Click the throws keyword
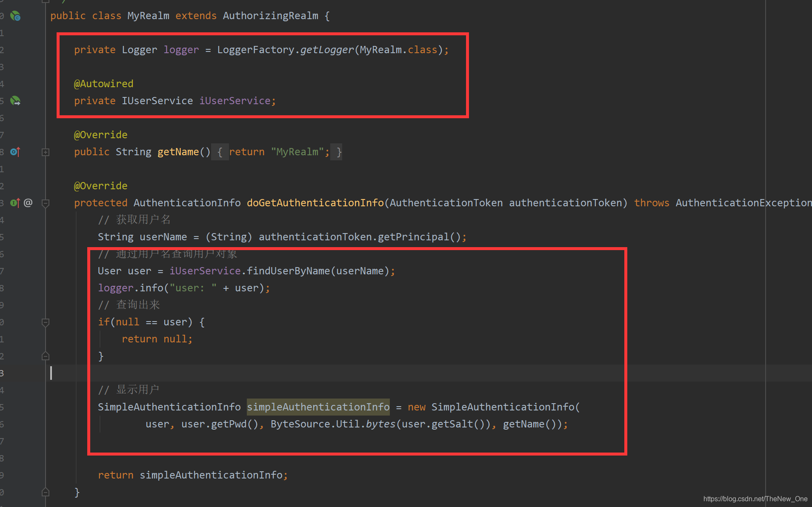812x507 pixels. tap(652, 203)
